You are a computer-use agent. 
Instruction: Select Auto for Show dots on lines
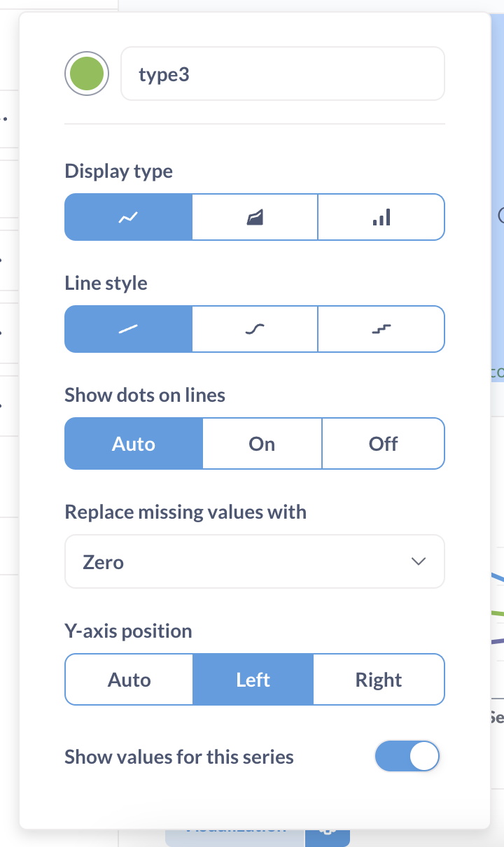click(133, 443)
